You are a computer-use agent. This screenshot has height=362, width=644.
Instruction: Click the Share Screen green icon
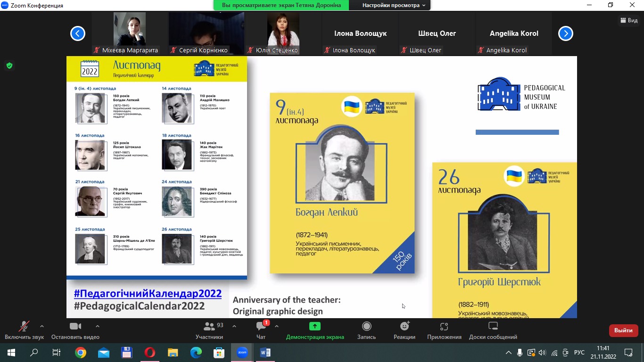point(314,326)
